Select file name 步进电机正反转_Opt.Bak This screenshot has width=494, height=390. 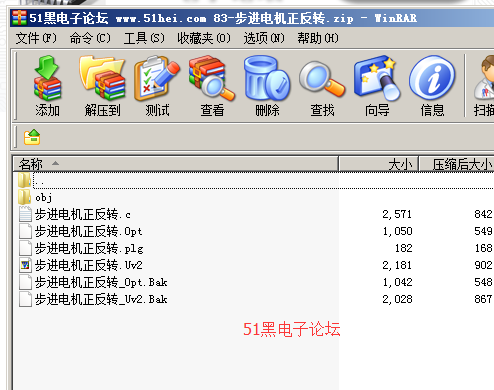(101, 282)
